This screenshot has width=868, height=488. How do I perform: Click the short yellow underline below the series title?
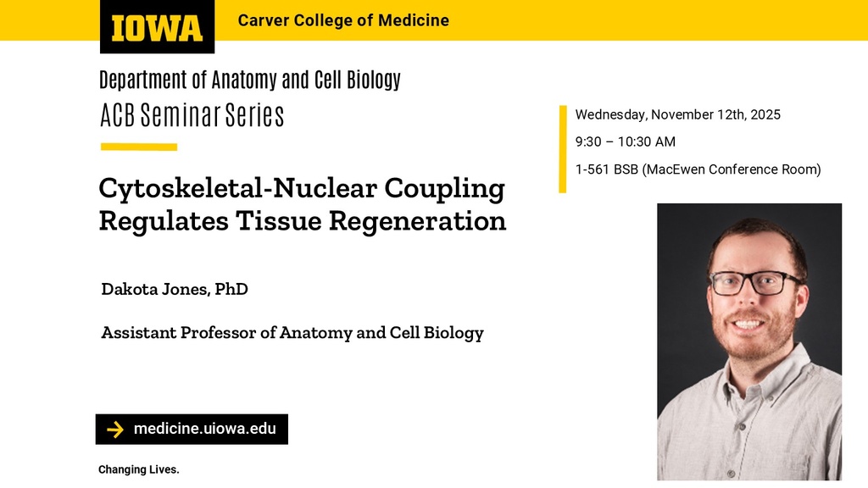point(139,147)
